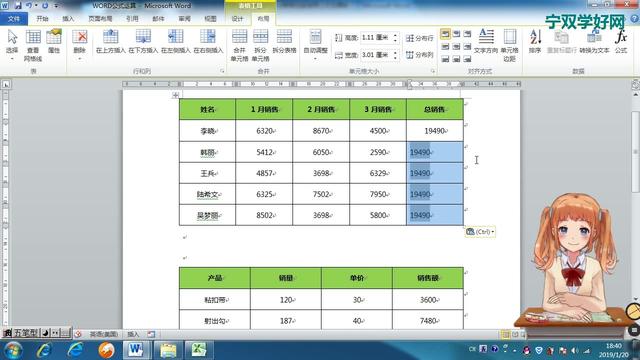640x360 pixels.
Task: Switch to the 页面布局 Page Layout tab
Action: click(100, 19)
